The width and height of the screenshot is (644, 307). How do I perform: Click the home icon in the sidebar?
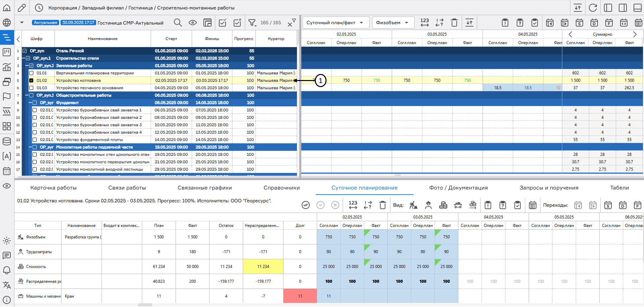7,7
